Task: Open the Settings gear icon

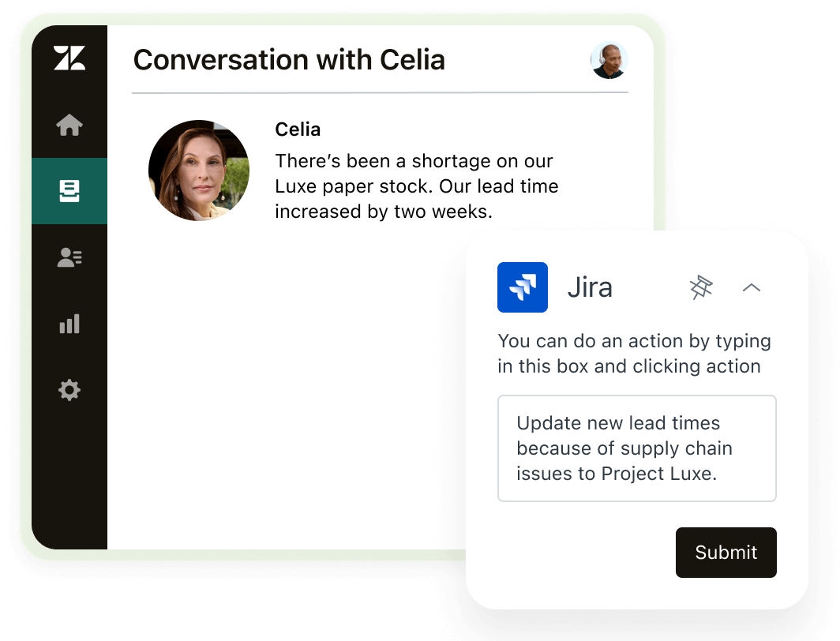Action: pyautogui.click(x=69, y=390)
